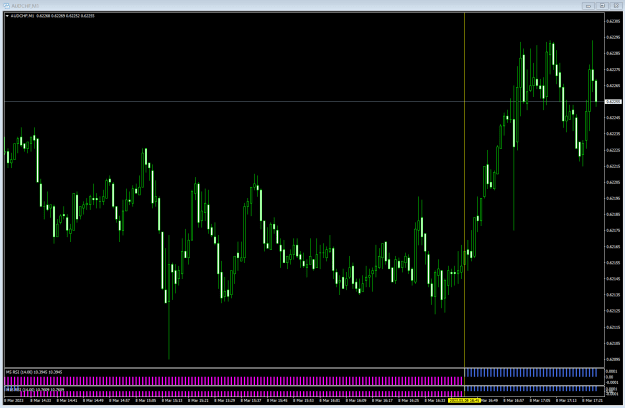Click the OHLC price values in chart header

pyautogui.click(x=65, y=16)
